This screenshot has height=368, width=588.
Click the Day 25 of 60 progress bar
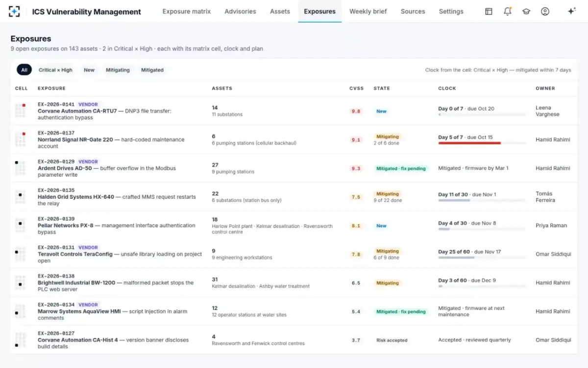[482, 258]
